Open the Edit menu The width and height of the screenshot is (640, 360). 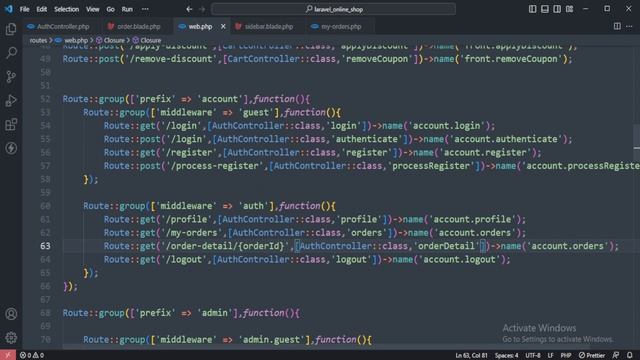[42, 9]
